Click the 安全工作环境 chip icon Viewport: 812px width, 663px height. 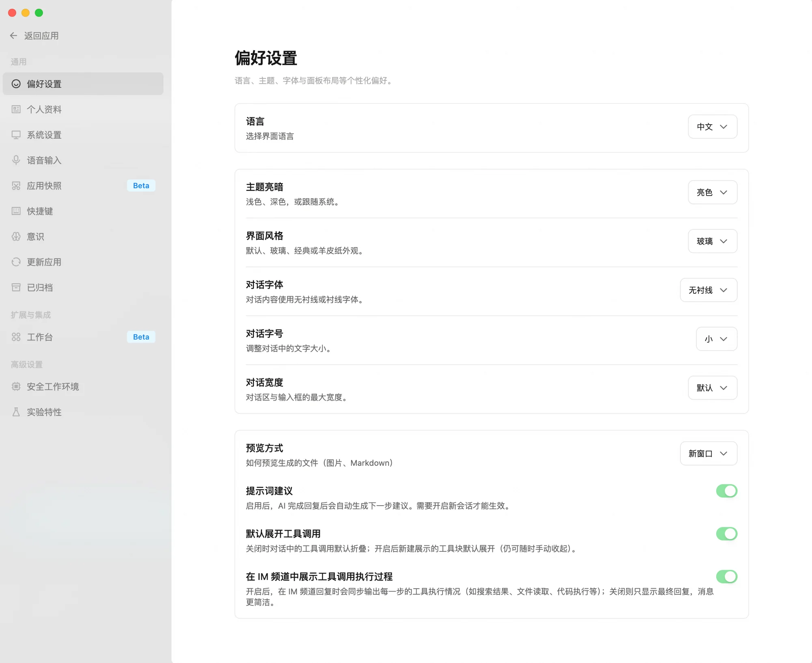click(x=16, y=387)
